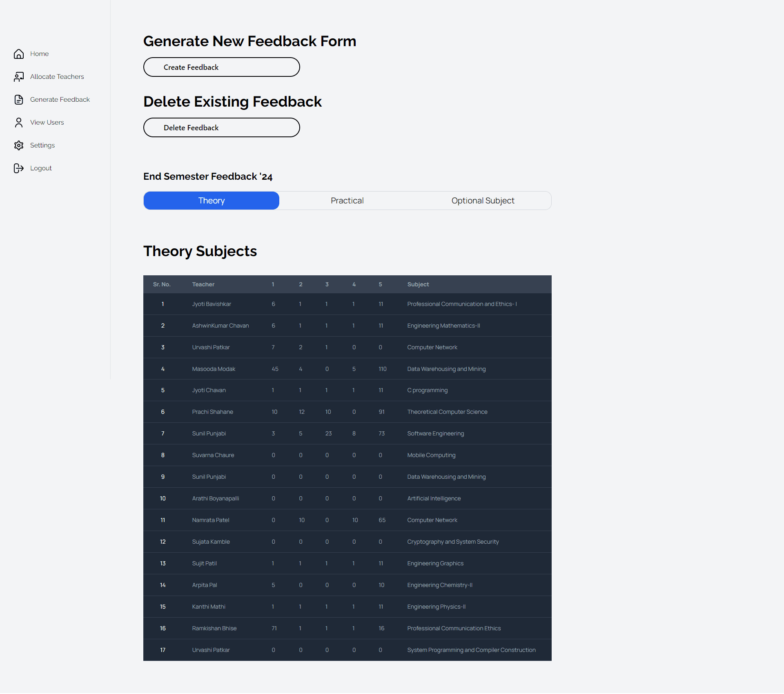The height and width of the screenshot is (694, 784).
Task: Select teacher Namrata Patel
Action: coord(210,520)
